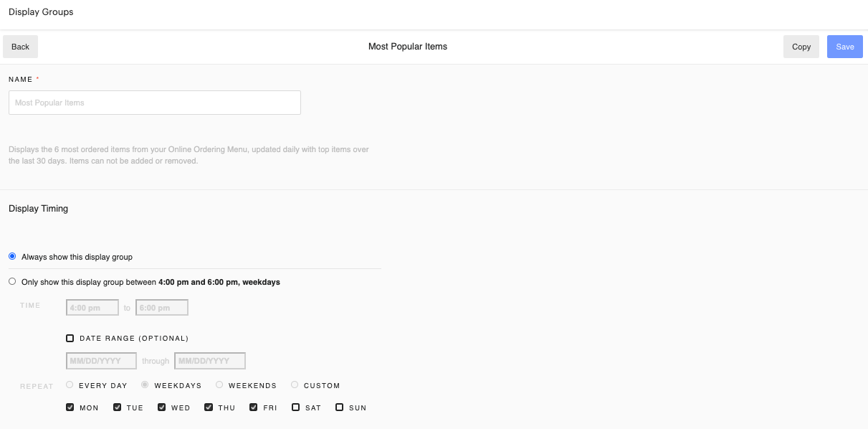
Task: Click the Display Timing section heading
Action: [x=39, y=209]
